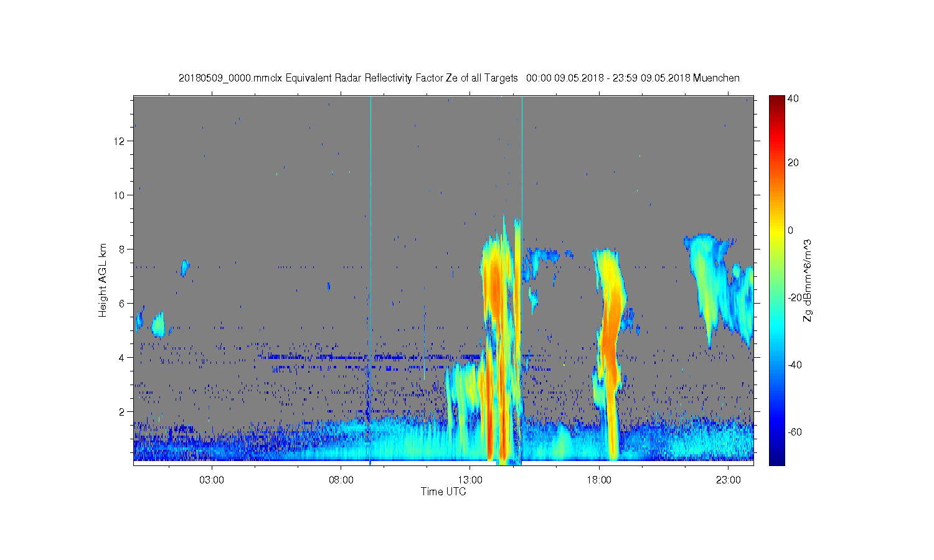934x560 pixels.
Task: Click the height tick label 2
Action: pos(122,411)
